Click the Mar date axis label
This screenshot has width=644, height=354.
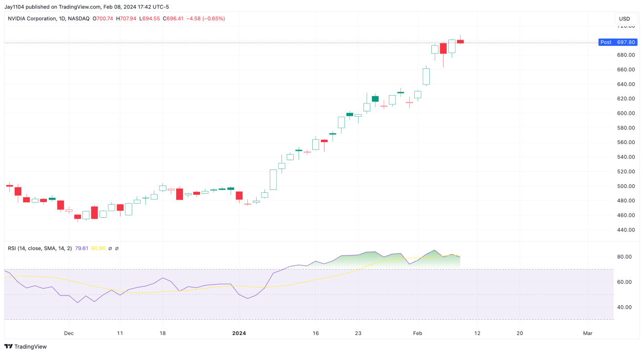(x=588, y=333)
